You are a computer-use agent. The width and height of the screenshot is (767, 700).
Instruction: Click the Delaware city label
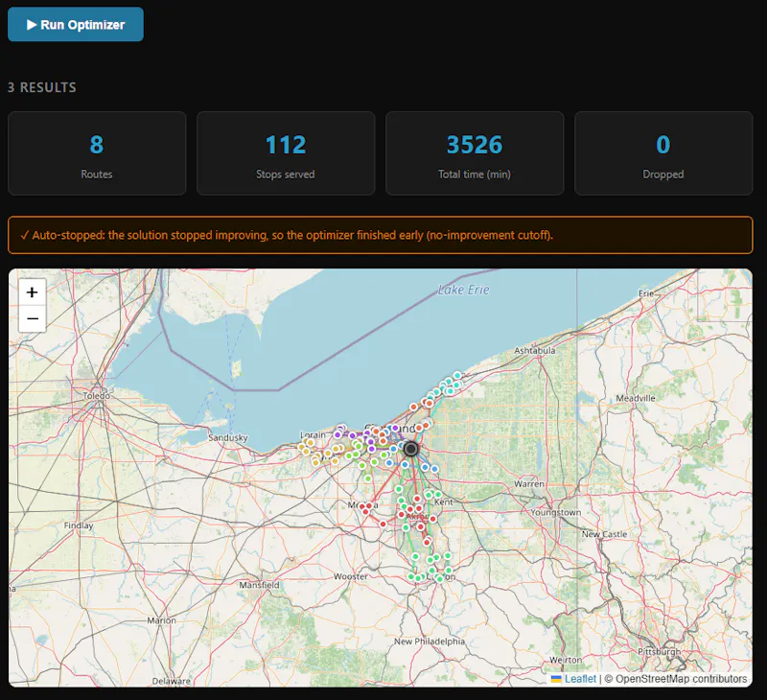click(172, 681)
